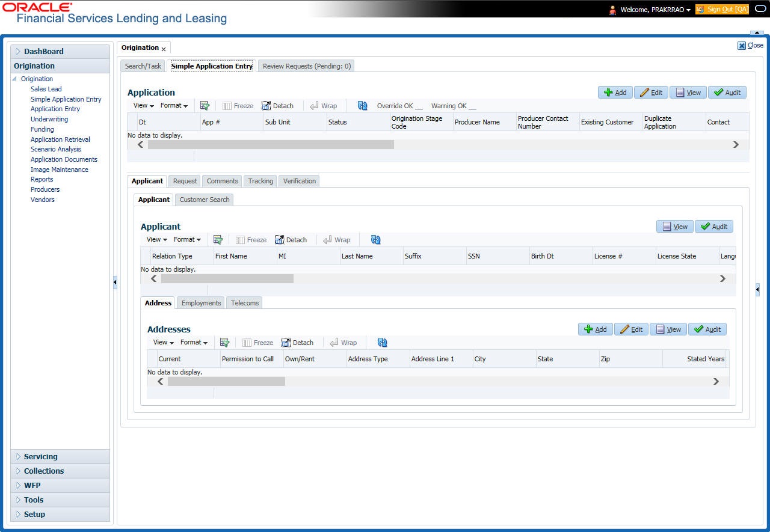Click right scroll arrow of Applicant table
The image size is (770, 532).
coord(722,279)
